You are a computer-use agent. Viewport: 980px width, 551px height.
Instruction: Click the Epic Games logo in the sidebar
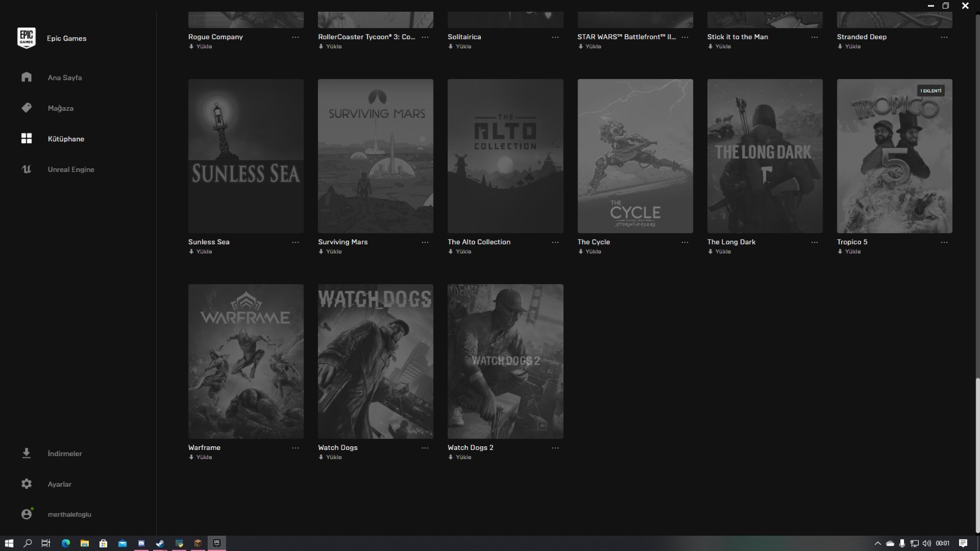point(26,38)
